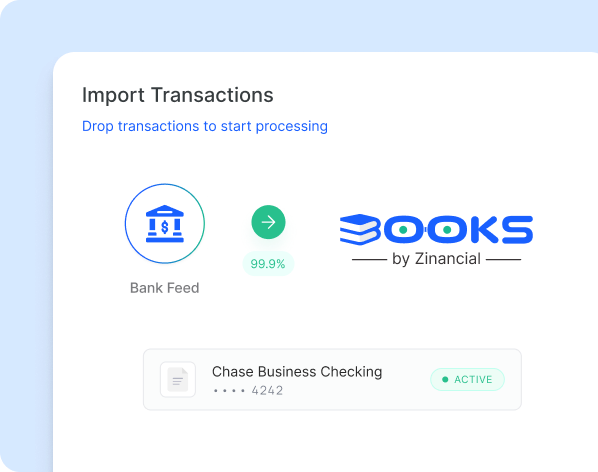
Task: Select the Bank Feed label
Action: (x=165, y=288)
